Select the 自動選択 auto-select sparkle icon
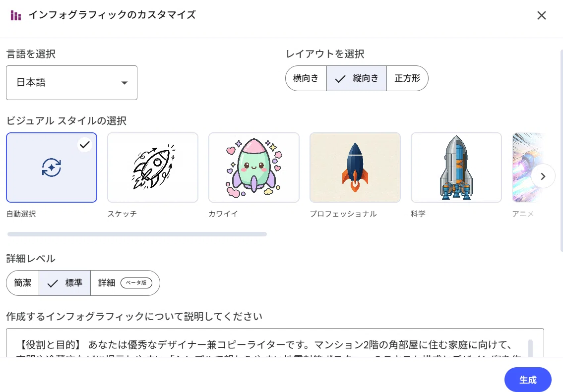The height and width of the screenshot is (392, 563). [x=52, y=168]
